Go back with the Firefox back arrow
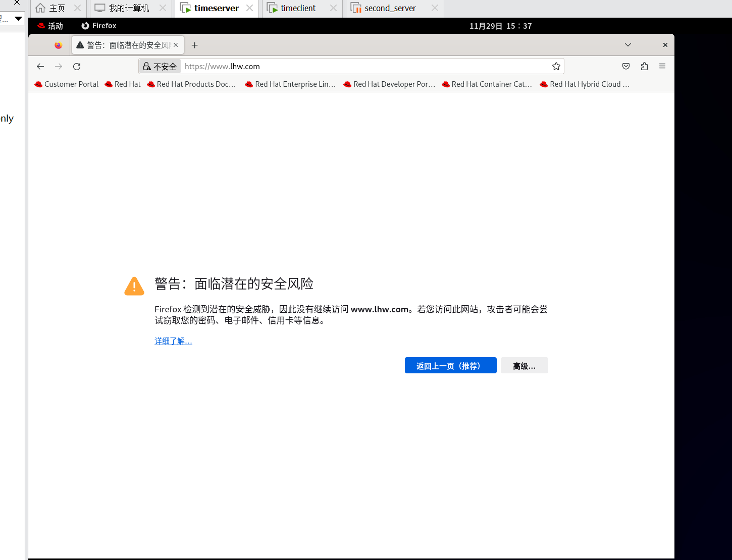The image size is (732, 560). pos(40,66)
